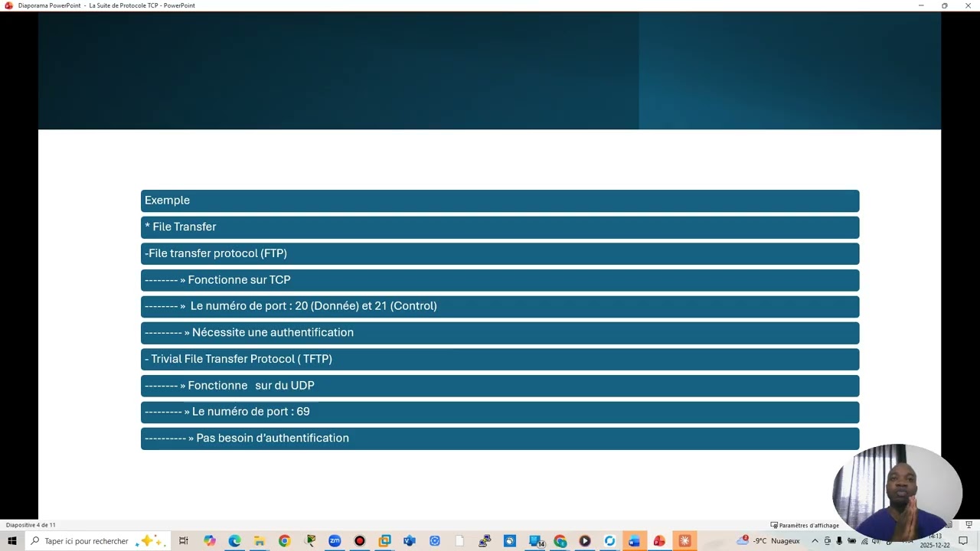Open the media player taskbar icon
The height and width of the screenshot is (551, 980).
tap(585, 541)
